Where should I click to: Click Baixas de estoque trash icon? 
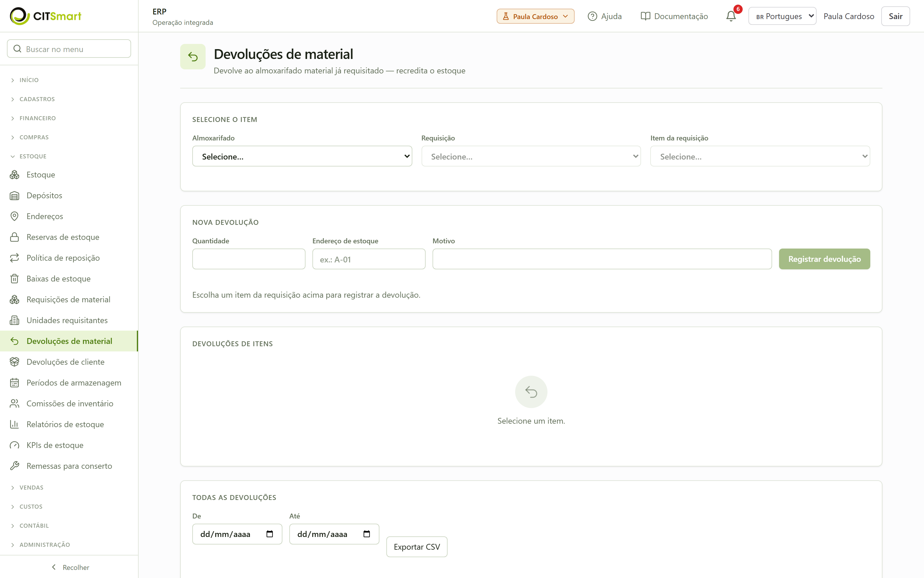[14, 279]
